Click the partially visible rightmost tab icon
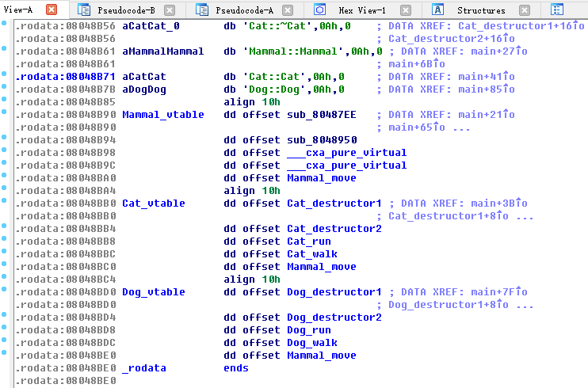 pos(557,10)
